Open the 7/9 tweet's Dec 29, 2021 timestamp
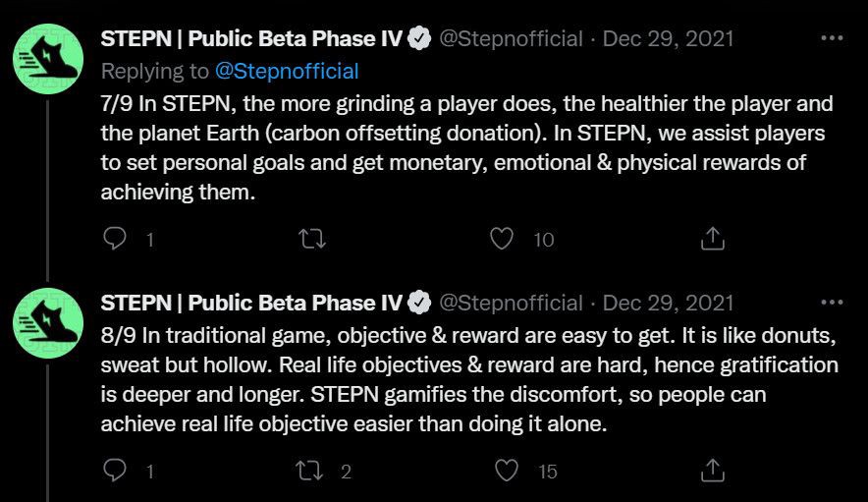The width and height of the screenshot is (868, 502). coord(668,39)
